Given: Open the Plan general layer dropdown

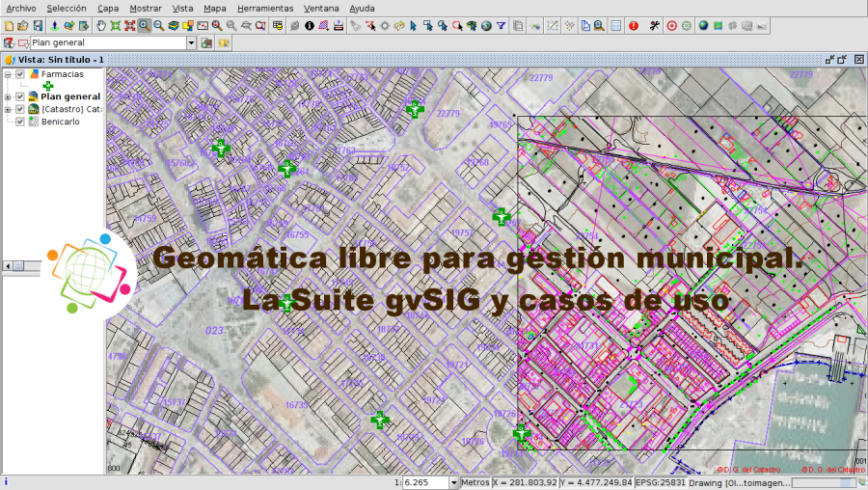Looking at the screenshot, I should click(x=191, y=43).
